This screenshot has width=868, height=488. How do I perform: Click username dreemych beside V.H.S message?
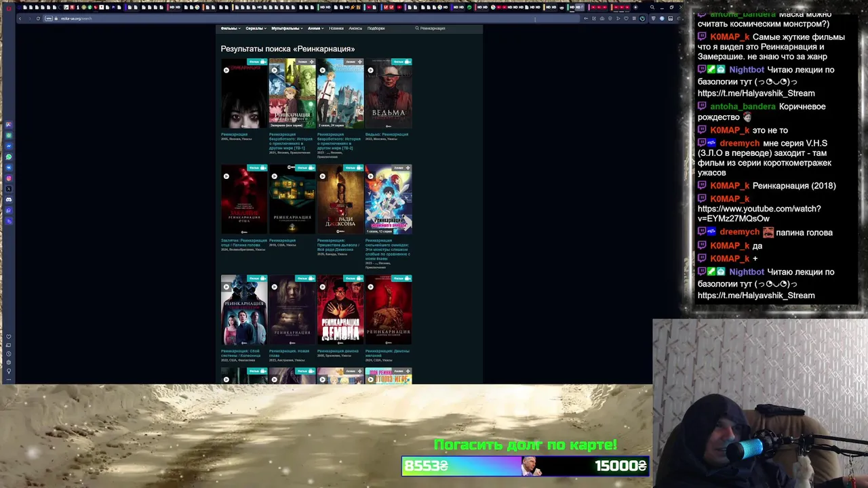pos(739,143)
